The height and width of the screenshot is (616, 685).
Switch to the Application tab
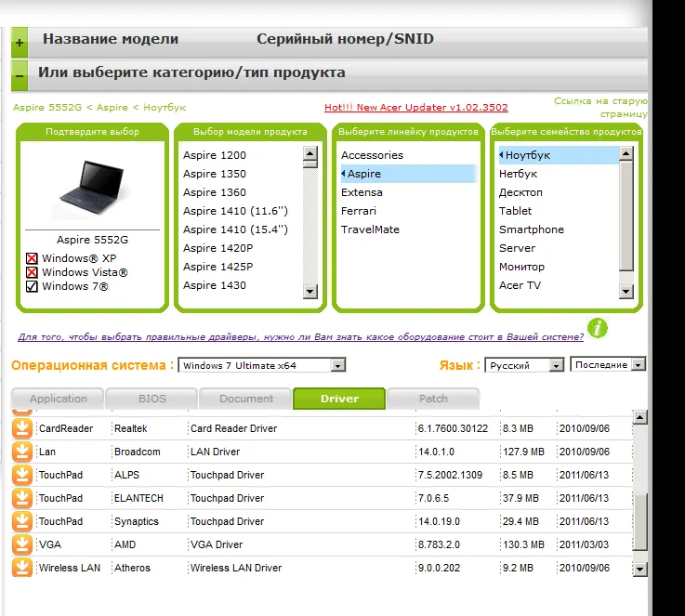[59, 399]
